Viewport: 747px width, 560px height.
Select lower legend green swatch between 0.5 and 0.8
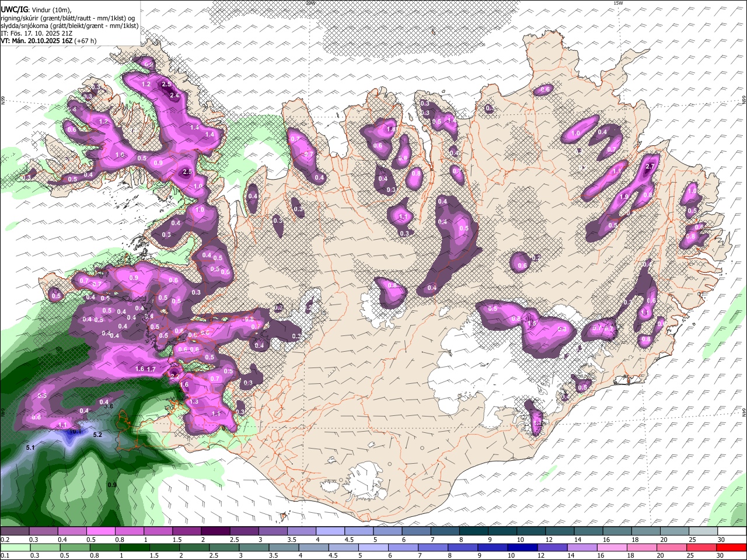pos(75,548)
